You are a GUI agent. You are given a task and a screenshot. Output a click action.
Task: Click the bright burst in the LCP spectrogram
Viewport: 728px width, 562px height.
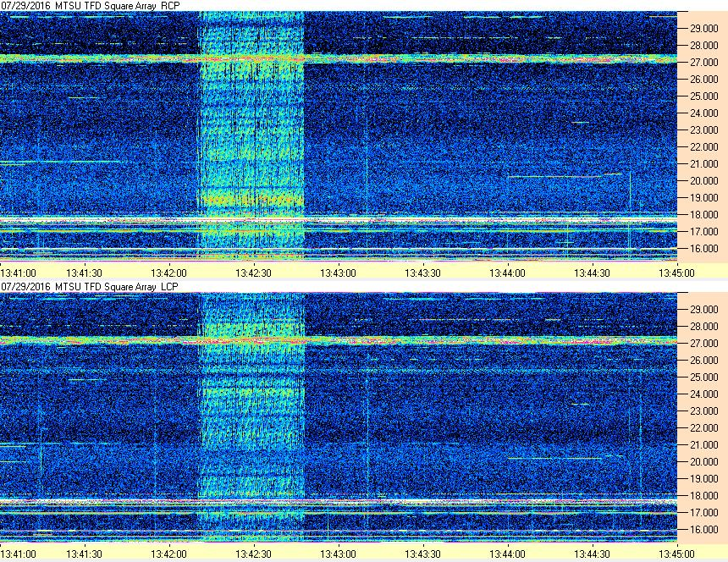click(251, 415)
